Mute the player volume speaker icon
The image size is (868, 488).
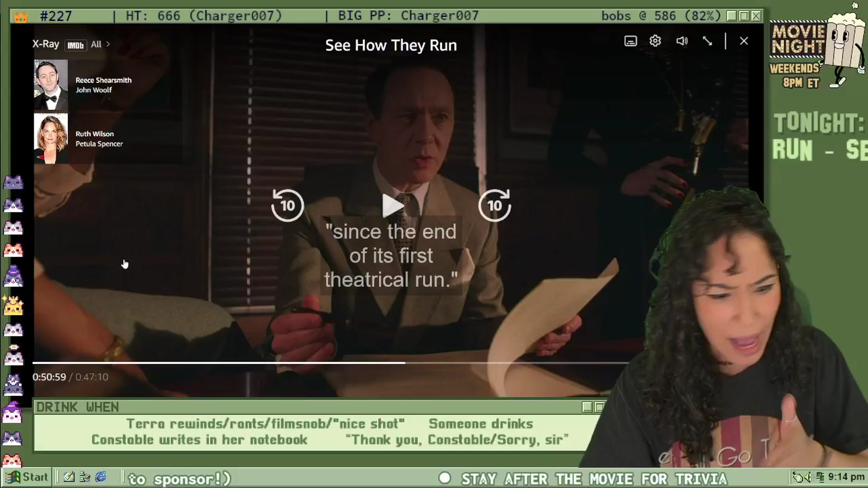pos(682,41)
